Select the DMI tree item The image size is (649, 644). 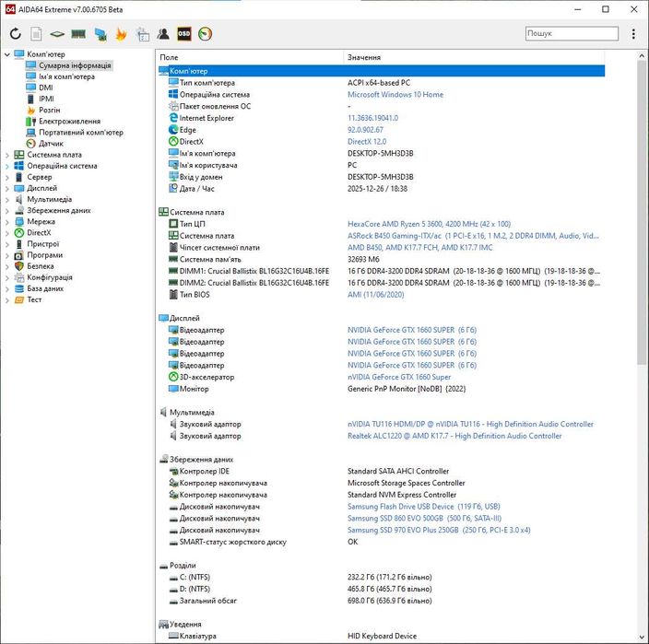[46, 88]
